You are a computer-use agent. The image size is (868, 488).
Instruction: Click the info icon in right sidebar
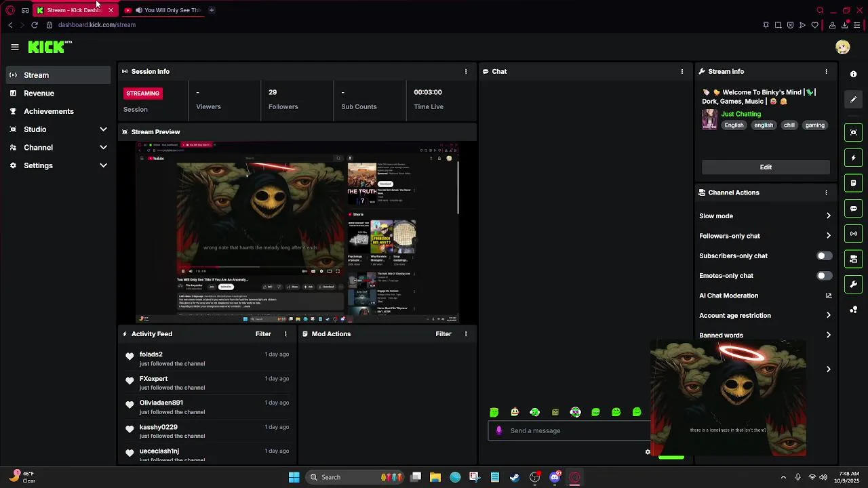854,74
